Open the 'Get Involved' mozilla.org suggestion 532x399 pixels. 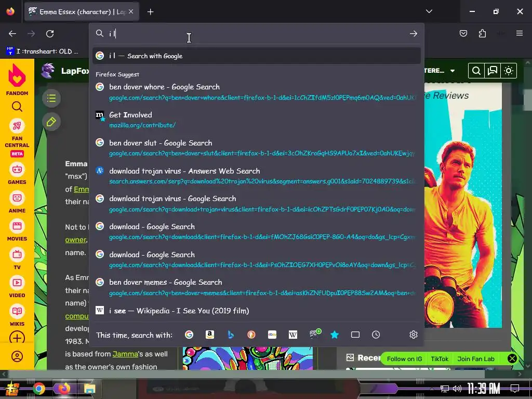pos(257,120)
